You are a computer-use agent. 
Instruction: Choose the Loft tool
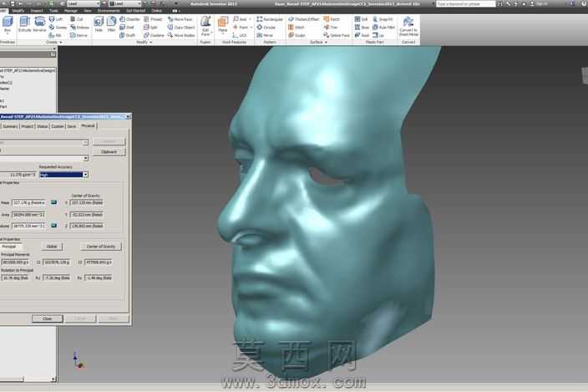coord(55,19)
